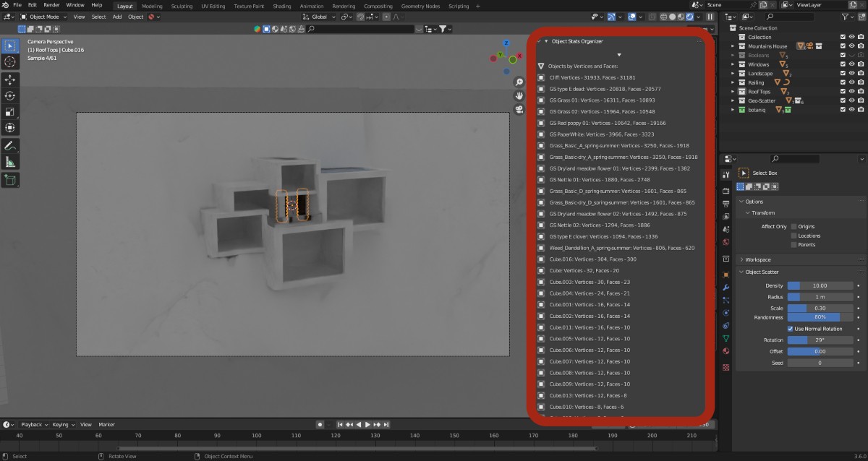The image size is (868, 461).
Task: Toggle checkbox for the Cliff object entry
Action: coord(541,77)
